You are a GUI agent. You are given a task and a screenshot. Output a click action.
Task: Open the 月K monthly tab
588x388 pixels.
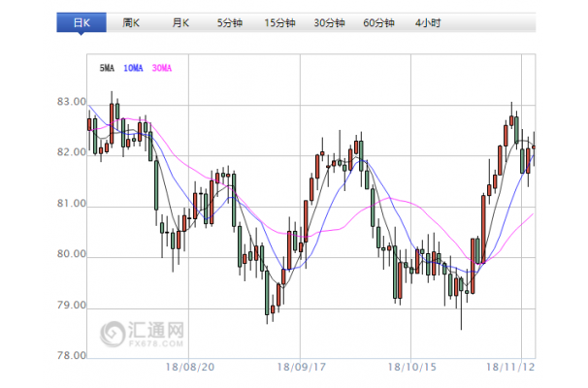coord(180,23)
